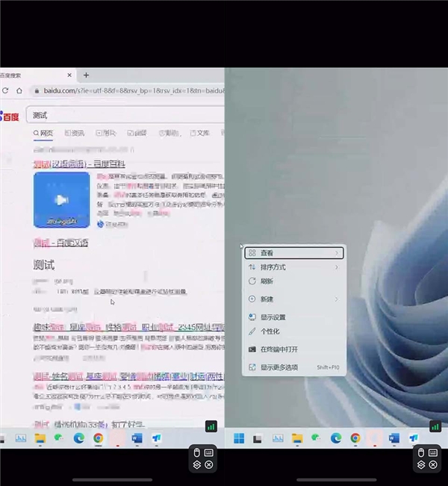448x486 pixels.
Task: Choose 显示设置 from the context menu
Action: click(x=294, y=317)
